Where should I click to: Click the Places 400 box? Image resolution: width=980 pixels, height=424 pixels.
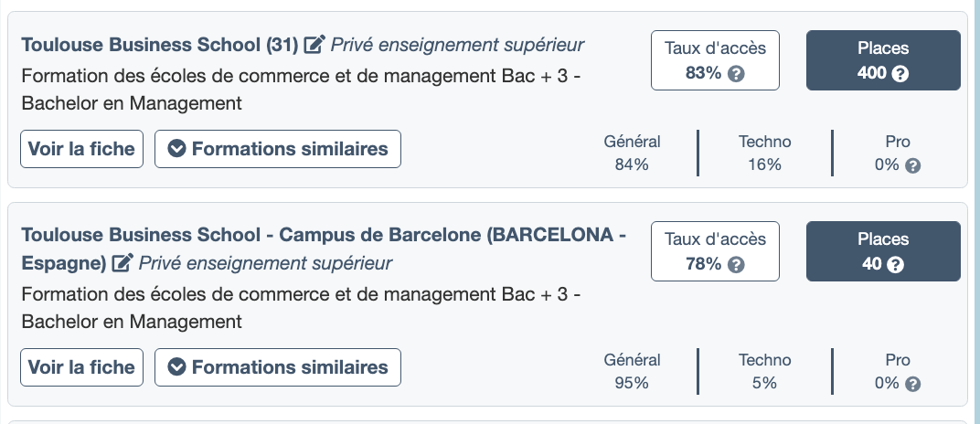pos(883,60)
